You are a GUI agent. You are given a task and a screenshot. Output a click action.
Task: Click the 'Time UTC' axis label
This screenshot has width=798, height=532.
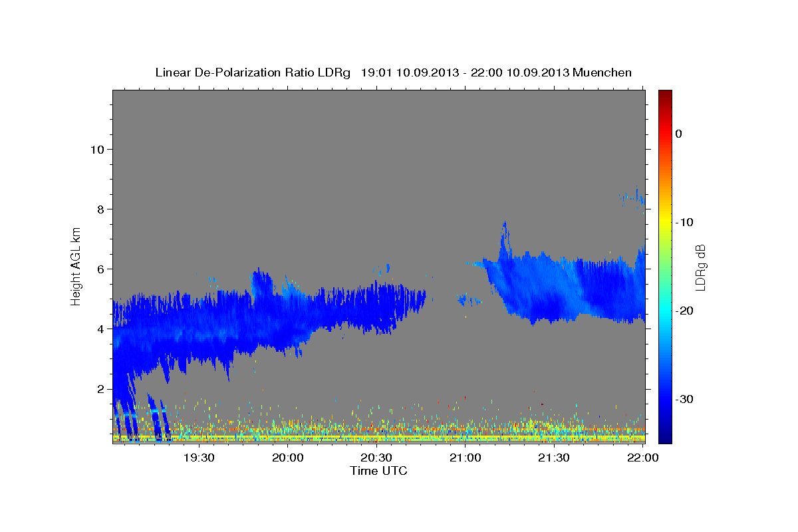coord(378,471)
